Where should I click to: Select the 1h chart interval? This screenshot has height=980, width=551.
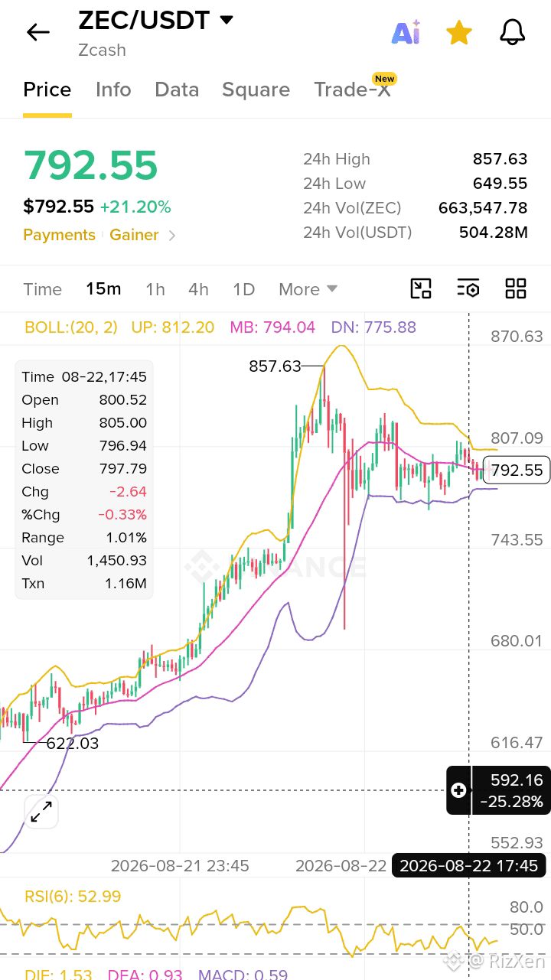[155, 289]
